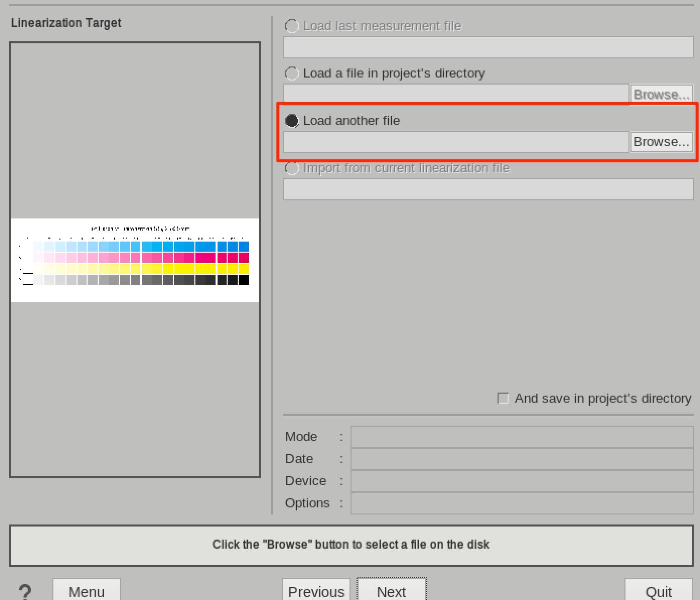This screenshot has height=600, width=700.
Task: Enable "And save in project's directory" checkbox
Action: 503,399
